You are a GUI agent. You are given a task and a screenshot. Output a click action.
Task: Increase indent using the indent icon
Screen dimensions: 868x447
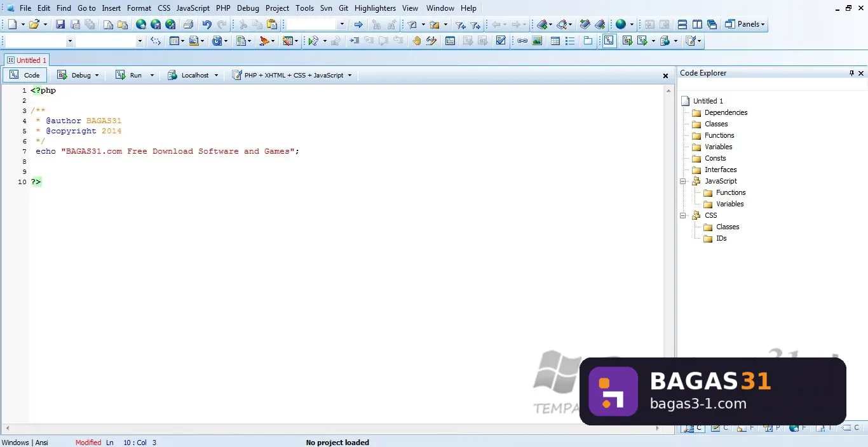coord(355,41)
